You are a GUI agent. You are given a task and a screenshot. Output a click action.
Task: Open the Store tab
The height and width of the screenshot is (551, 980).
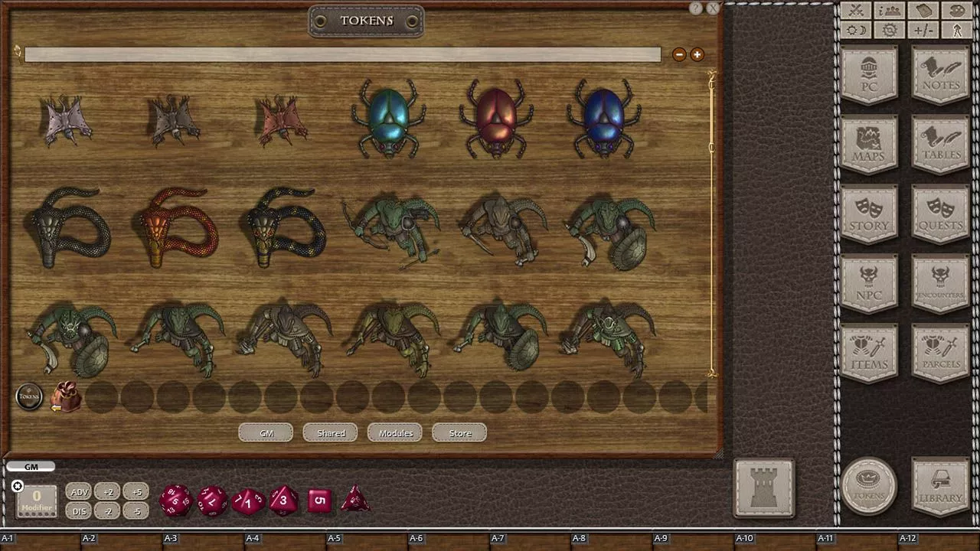460,433
